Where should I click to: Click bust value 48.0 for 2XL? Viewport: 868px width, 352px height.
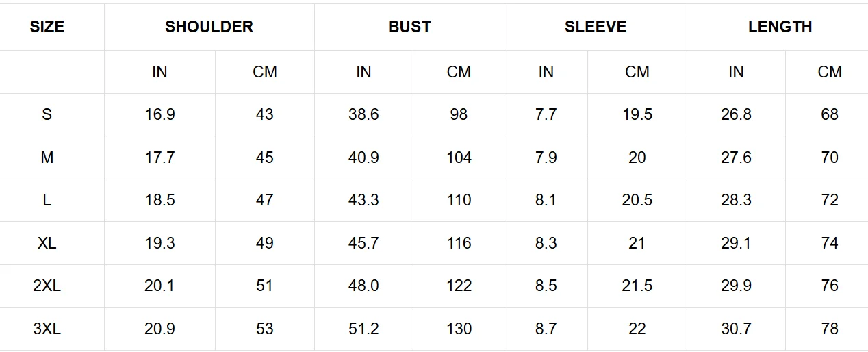pyautogui.click(x=363, y=286)
